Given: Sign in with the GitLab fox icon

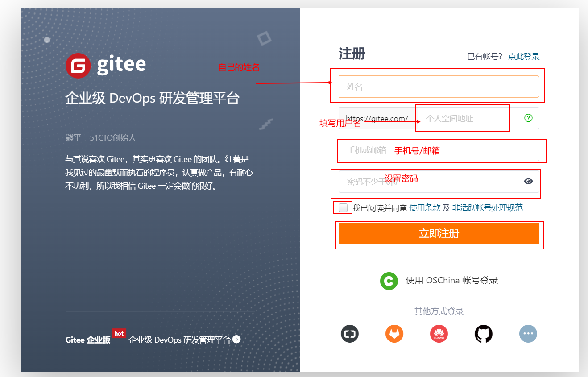Looking at the screenshot, I should coord(394,333).
